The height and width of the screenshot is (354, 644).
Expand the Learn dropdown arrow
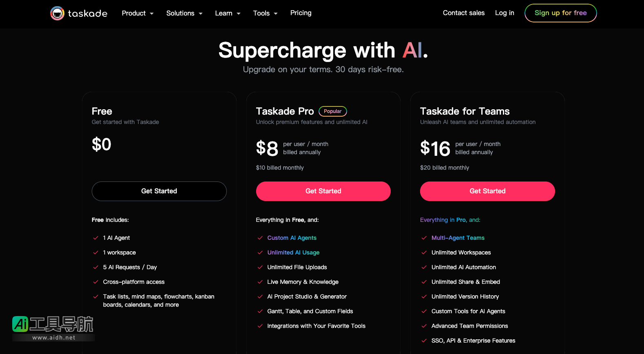(x=238, y=13)
